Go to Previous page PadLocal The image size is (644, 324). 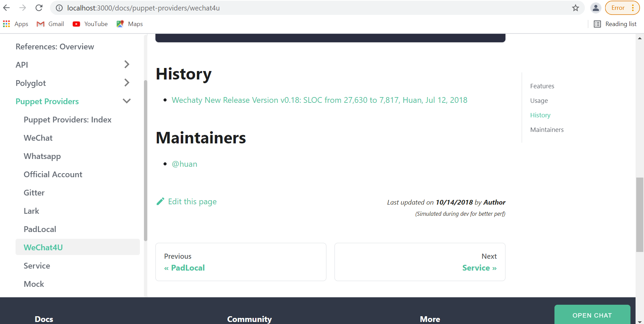[x=241, y=262]
